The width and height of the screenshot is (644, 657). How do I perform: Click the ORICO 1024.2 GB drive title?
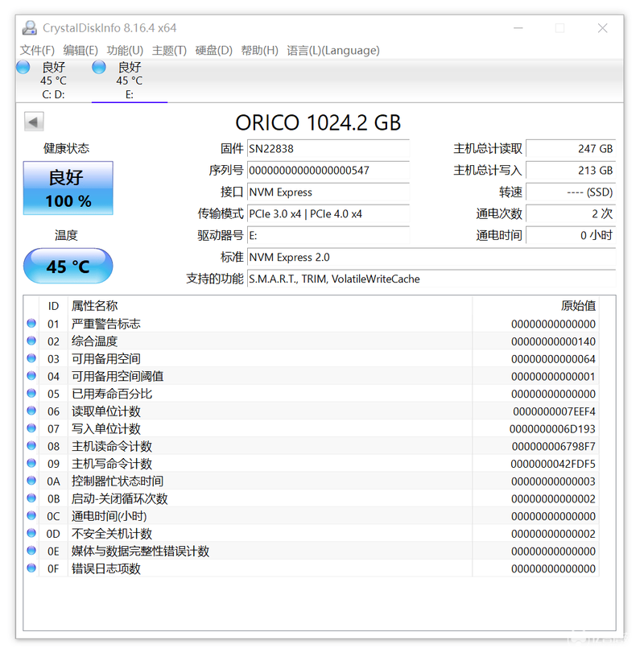(x=318, y=122)
